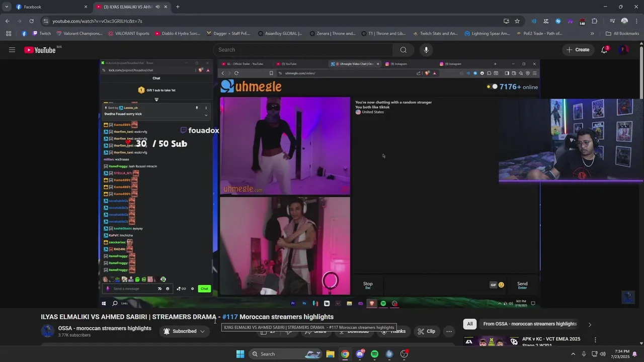Viewport: 644px width, 362px height.
Task: Reload the current page
Action: click(x=31, y=21)
